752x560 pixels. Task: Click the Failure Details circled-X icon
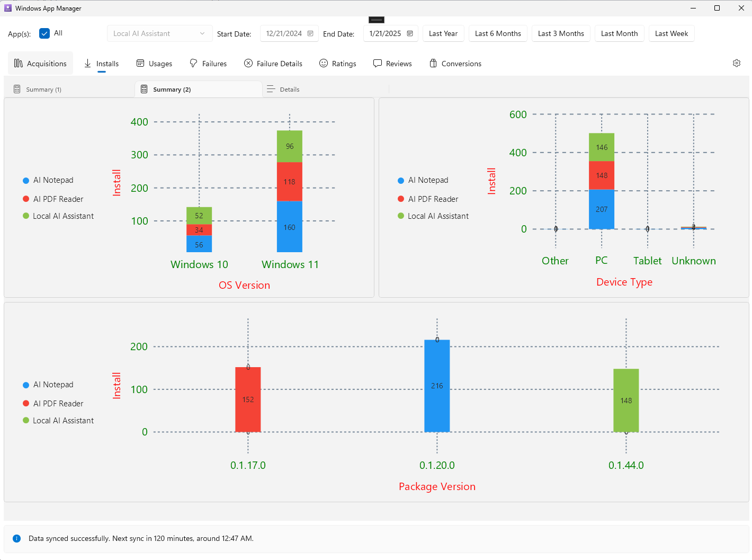pyautogui.click(x=248, y=63)
